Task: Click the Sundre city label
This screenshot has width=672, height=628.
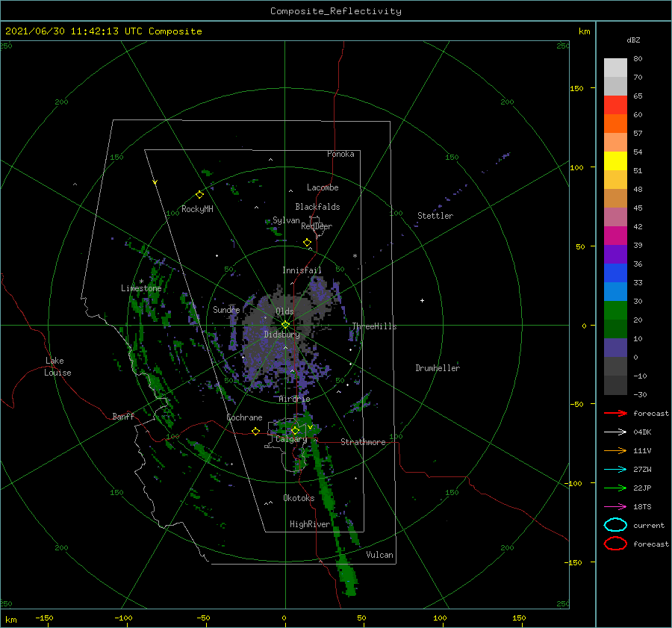Action: 226,309
